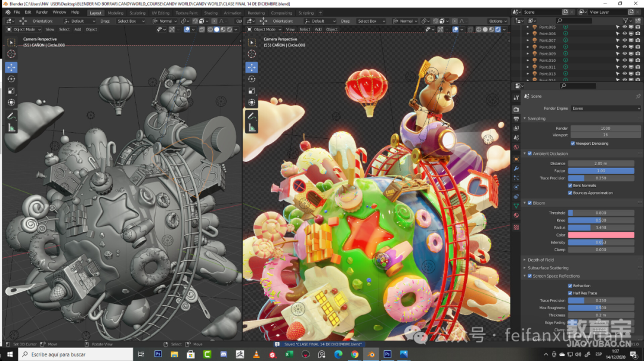This screenshot has width=644, height=361.
Task: Pin the Scene properties panel
Action: coord(638,97)
